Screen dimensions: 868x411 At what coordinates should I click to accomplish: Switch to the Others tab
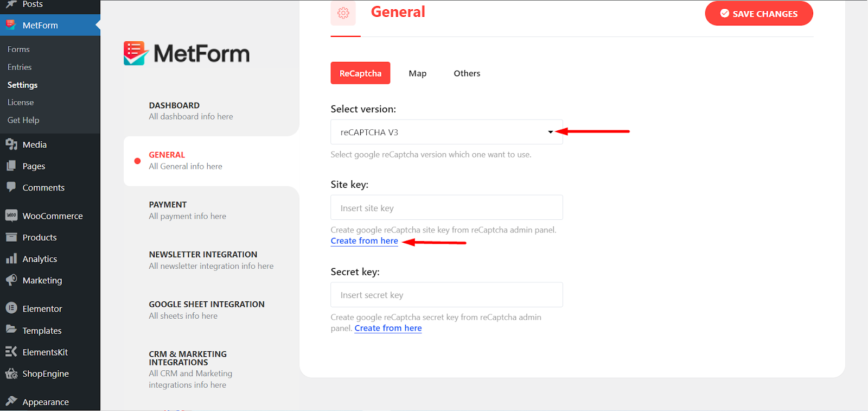pos(467,73)
